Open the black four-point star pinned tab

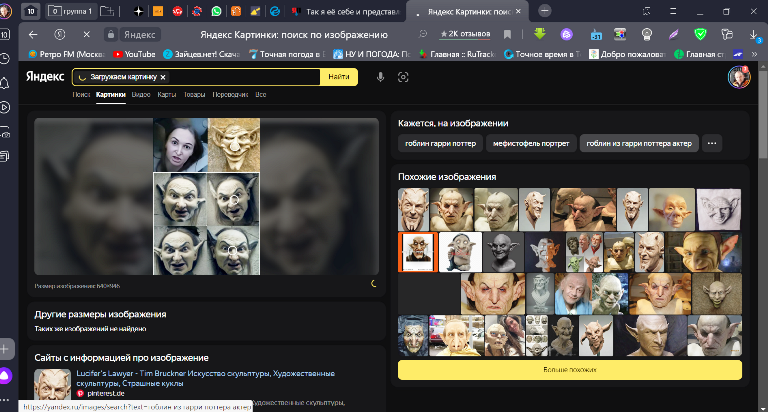point(139,11)
